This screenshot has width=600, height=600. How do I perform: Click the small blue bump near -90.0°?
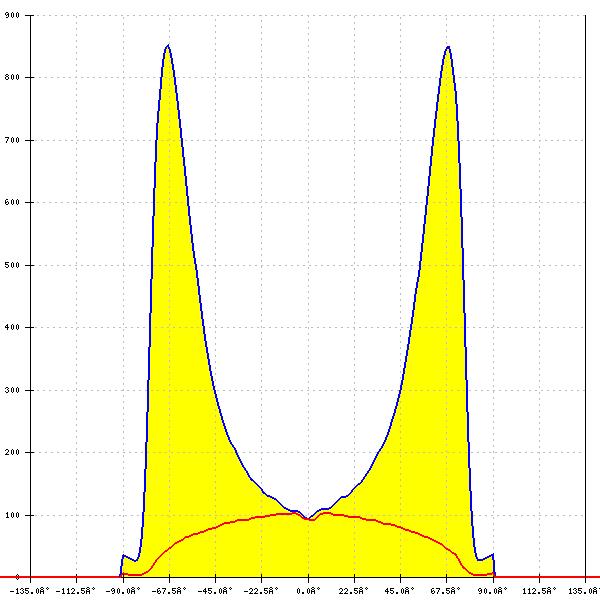(x=124, y=555)
